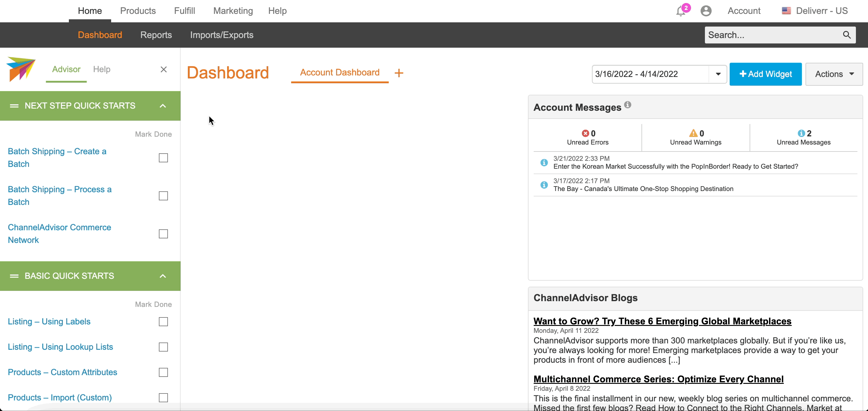Click the Unread Messages count
This screenshot has height=411, width=868.
(809, 133)
